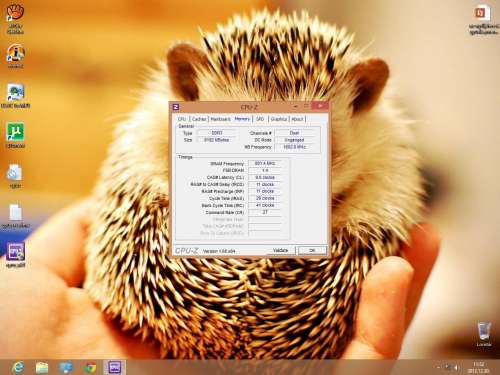Click the DRAM Frequency label
This screenshot has height=375, width=500.
pyautogui.click(x=227, y=164)
